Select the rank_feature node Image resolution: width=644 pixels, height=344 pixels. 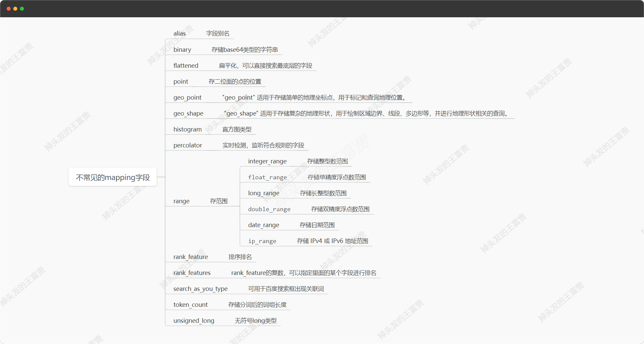(x=191, y=257)
